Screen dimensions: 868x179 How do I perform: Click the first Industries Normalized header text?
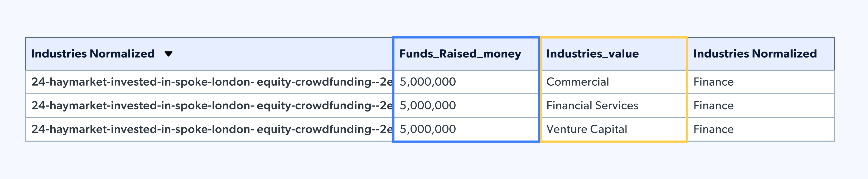[x=93, y=54]
